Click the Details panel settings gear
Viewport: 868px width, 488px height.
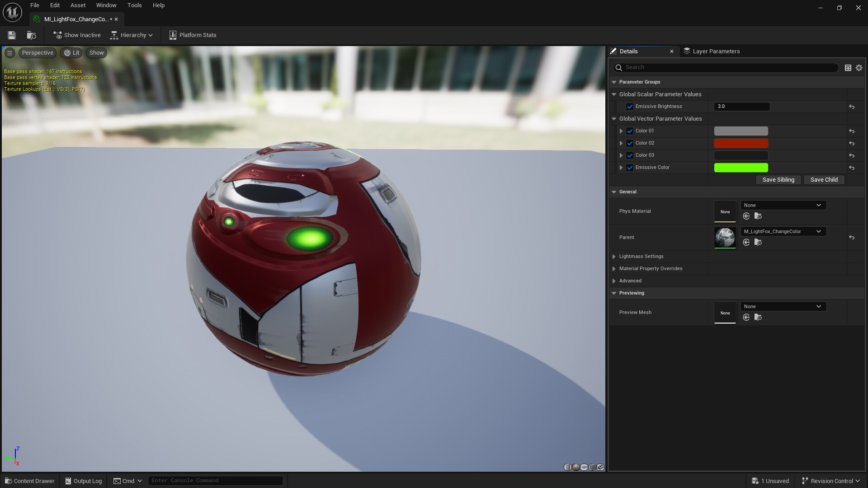[x=859, y=67]
